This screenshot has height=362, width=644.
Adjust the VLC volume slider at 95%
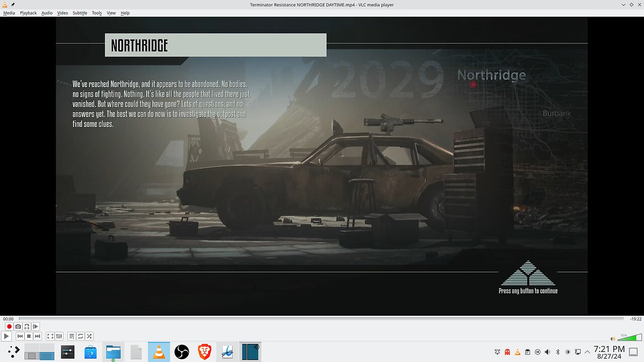coord(629,337)
